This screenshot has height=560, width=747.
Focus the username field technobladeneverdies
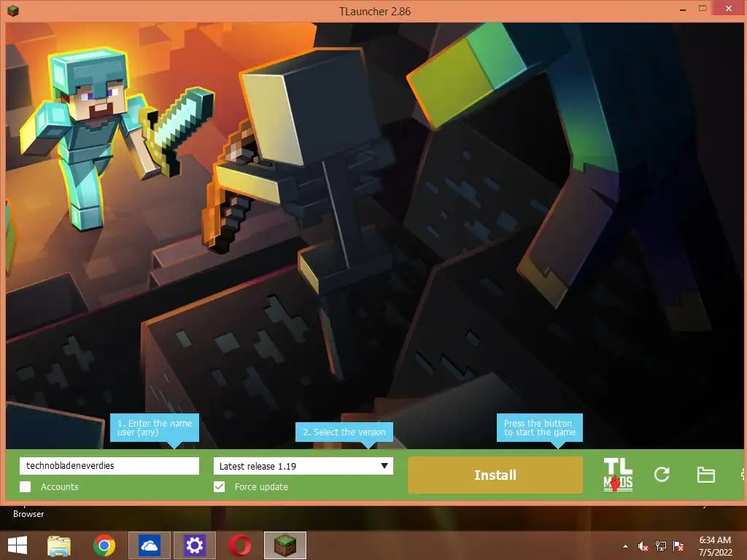(x=109, y=466)
